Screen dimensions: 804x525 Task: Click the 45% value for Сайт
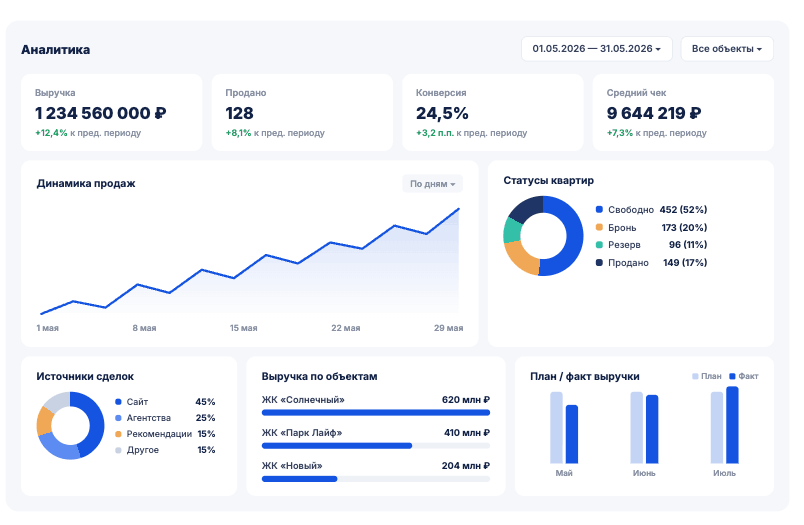(x=205, y=402)
